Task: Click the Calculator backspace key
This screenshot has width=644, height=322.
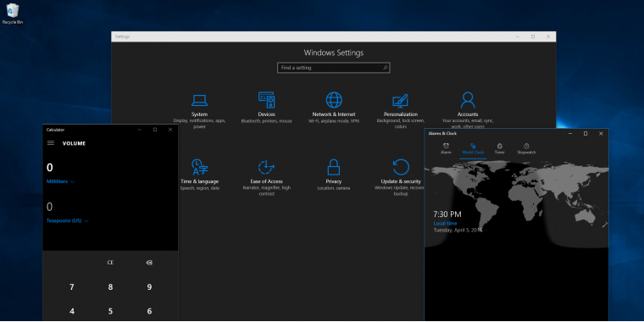Action: pos(149,263)
